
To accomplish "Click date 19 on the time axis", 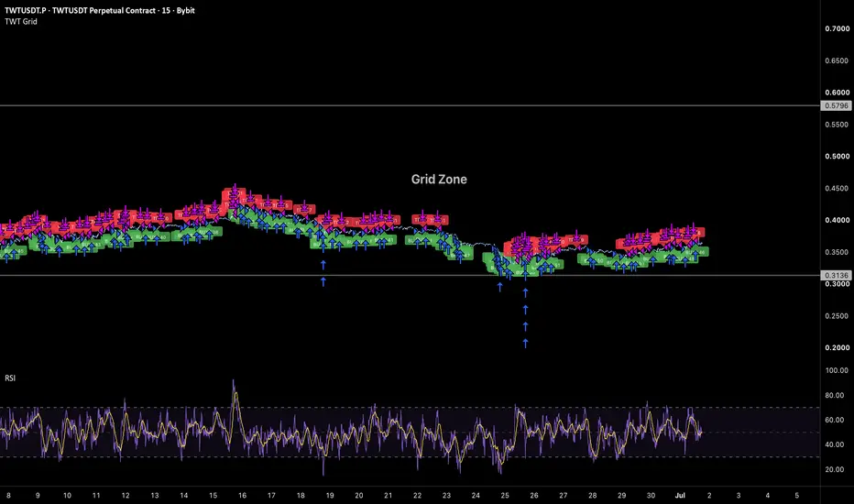I will pyautogui.click(x=330, y=495).
